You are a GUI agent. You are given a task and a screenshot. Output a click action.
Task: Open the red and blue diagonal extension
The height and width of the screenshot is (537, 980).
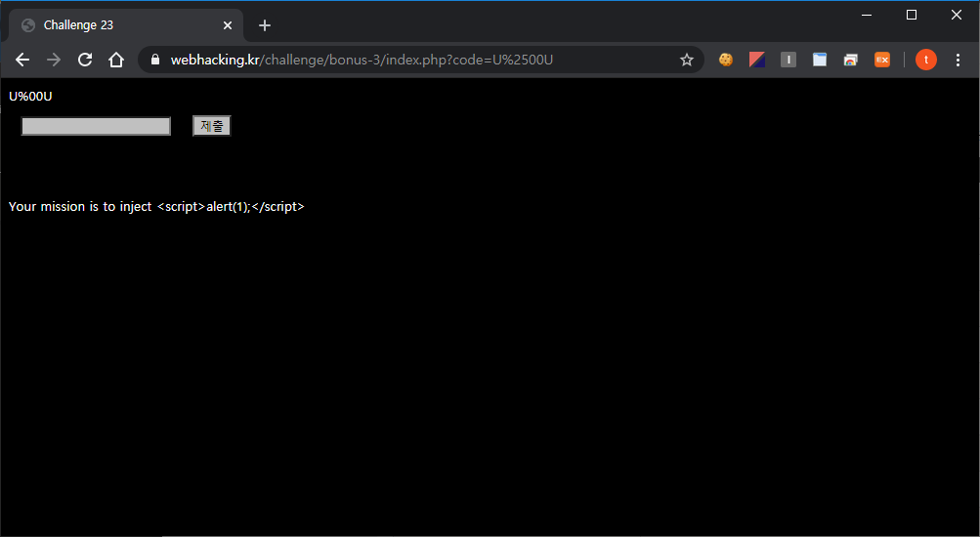757,60
